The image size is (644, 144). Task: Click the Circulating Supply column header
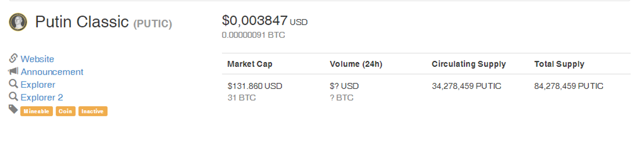click(x=469, y=64)
